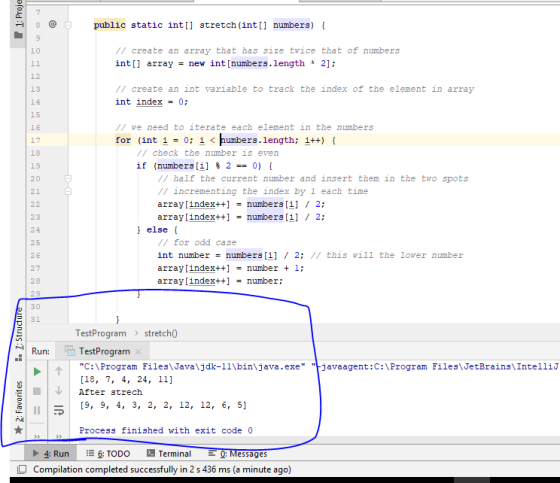560x483 pixels.
Task: Click 'numbers.length' in the for loop on line 17
Action: (258, 140)
